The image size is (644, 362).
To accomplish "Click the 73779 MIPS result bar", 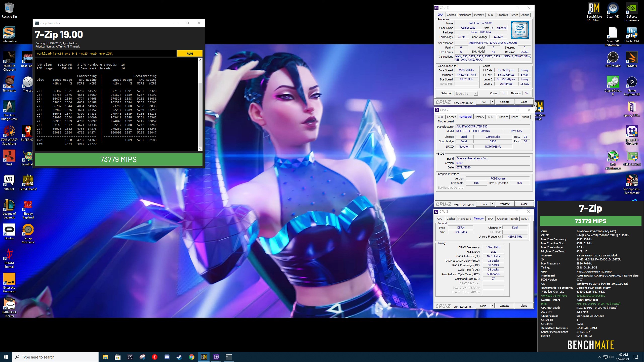I will 118,159.
